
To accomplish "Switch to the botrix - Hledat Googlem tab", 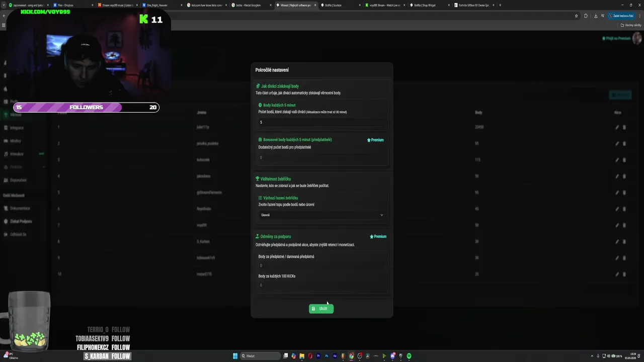I will (252, 5).
